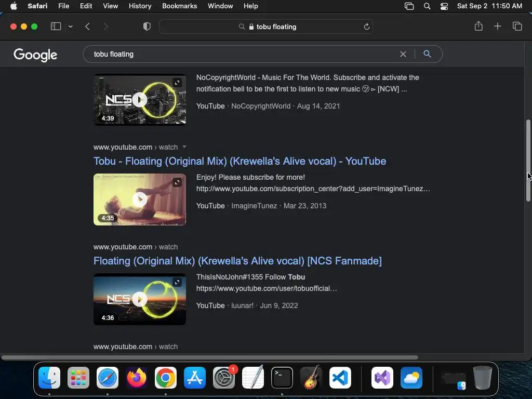The width and height of the screenshot is (532, 399).
Task: Launch Firefox from the Dock
Action: [x=137, y=378]
